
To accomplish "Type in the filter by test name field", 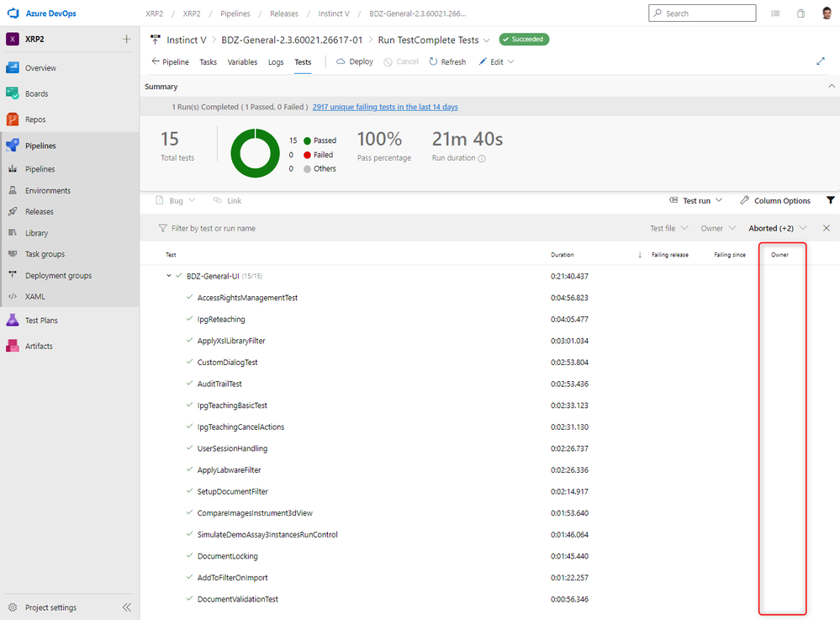I will click(336, 228).
